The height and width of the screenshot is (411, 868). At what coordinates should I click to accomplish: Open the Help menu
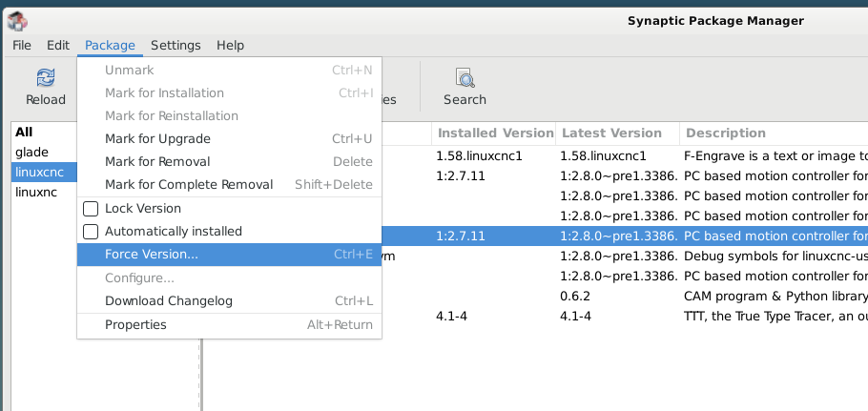point(230,46)
